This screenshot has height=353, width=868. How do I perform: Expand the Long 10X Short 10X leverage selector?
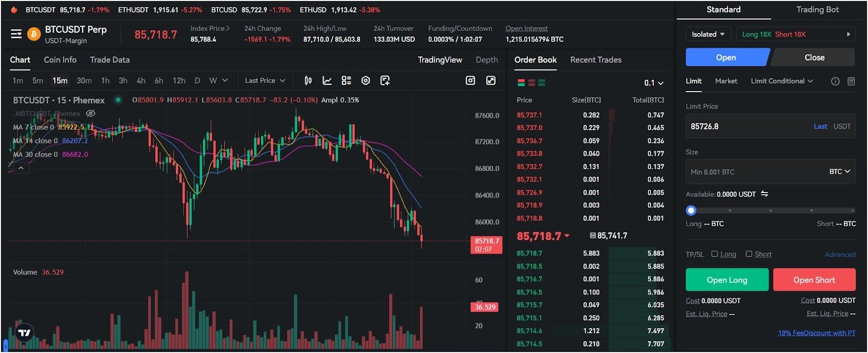click(796, 34)
